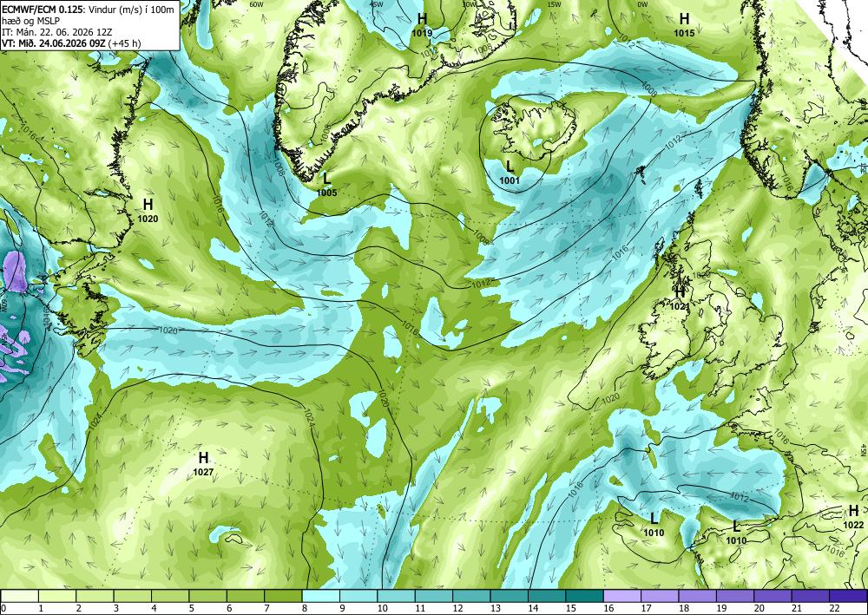Pick the teal legend swatch between 15 and 16
Screen dimensions: 868x615
(584, 596)
